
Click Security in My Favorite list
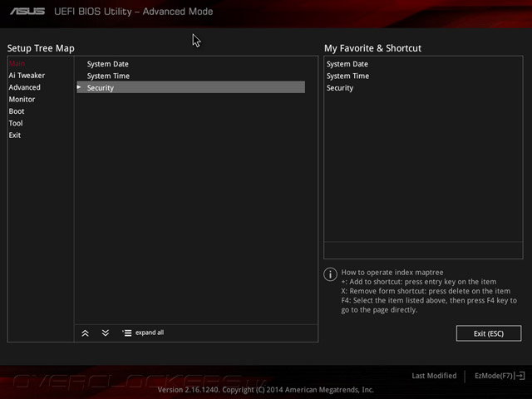click(x=340, y=88)
